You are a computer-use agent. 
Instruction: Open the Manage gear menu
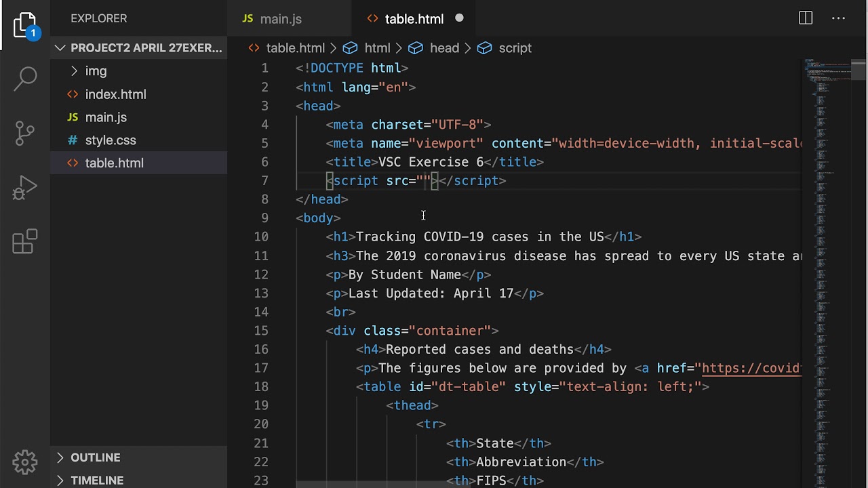25,462
